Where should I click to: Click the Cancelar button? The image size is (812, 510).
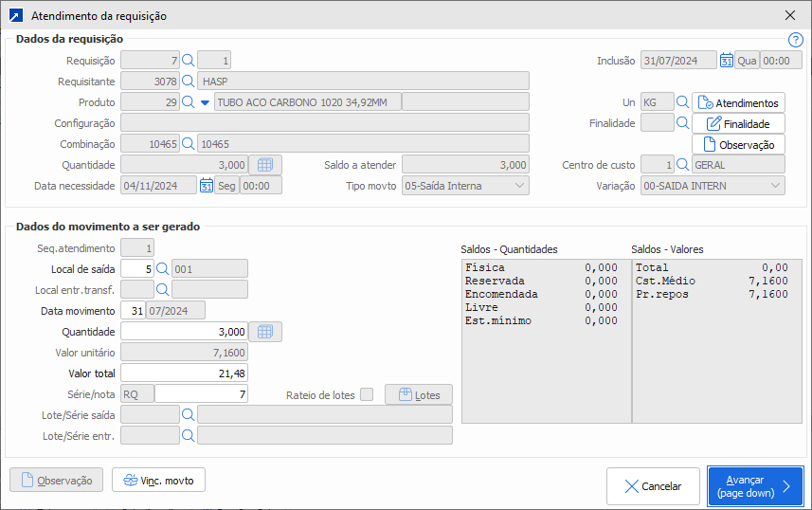point(653,486)
